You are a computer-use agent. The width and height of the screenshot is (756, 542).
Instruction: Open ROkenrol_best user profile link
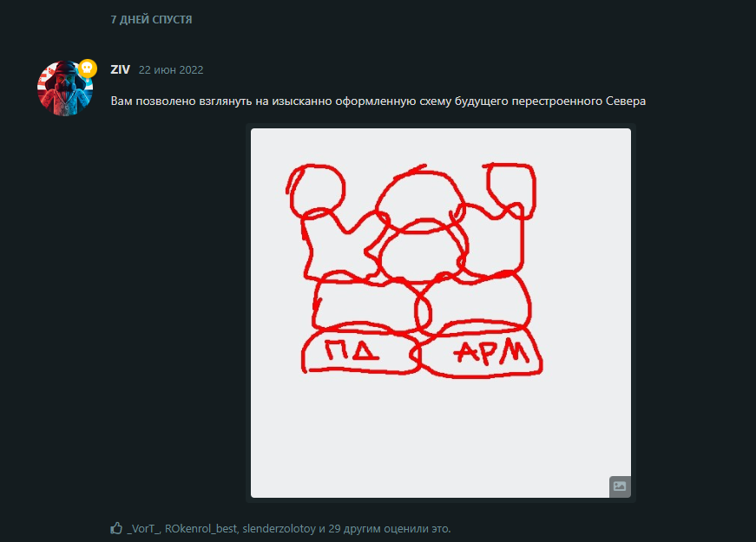point(201,528)
